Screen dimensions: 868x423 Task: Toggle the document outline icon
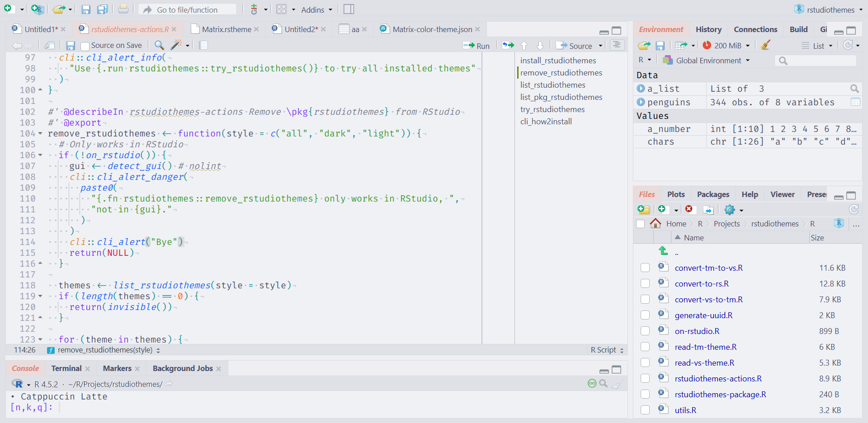point(617,45)
